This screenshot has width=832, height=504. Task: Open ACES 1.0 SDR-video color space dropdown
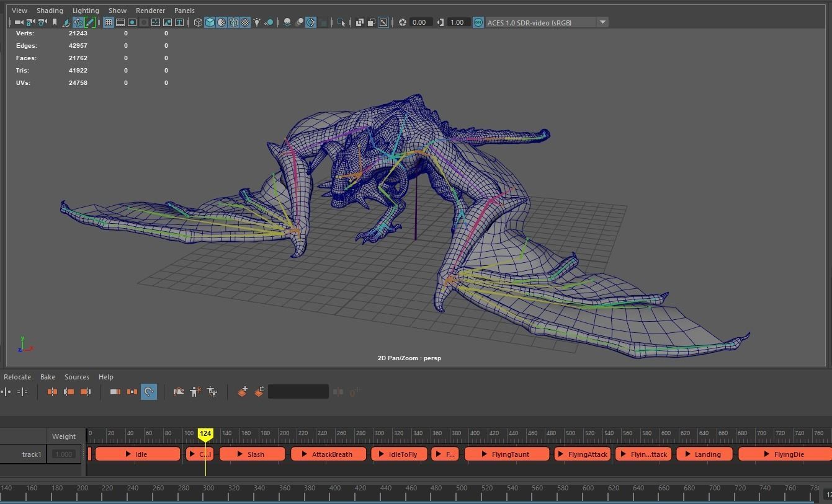click(x=547, y=22)
